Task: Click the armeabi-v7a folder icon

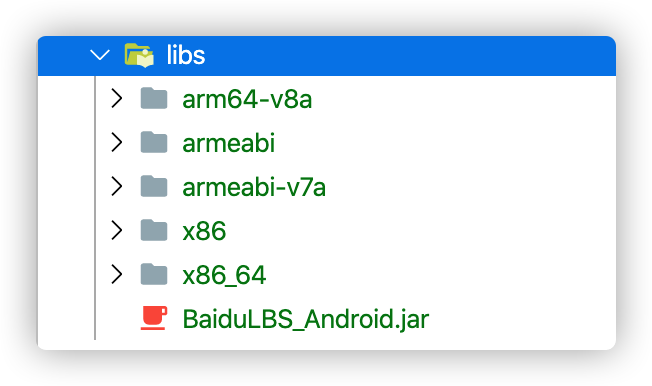Action: click(x=154, y=186)
